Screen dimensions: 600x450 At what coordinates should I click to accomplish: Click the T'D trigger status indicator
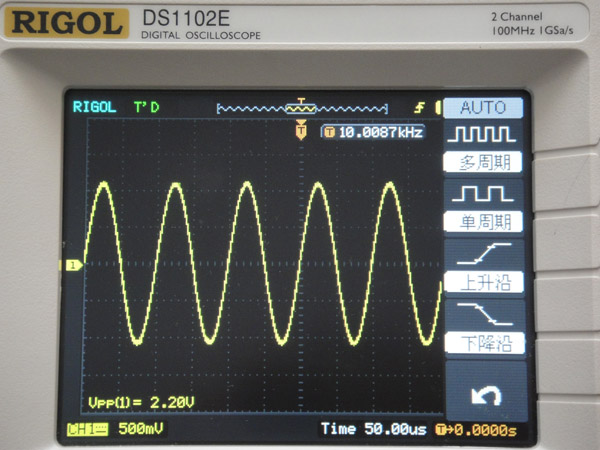pos(147,107)
